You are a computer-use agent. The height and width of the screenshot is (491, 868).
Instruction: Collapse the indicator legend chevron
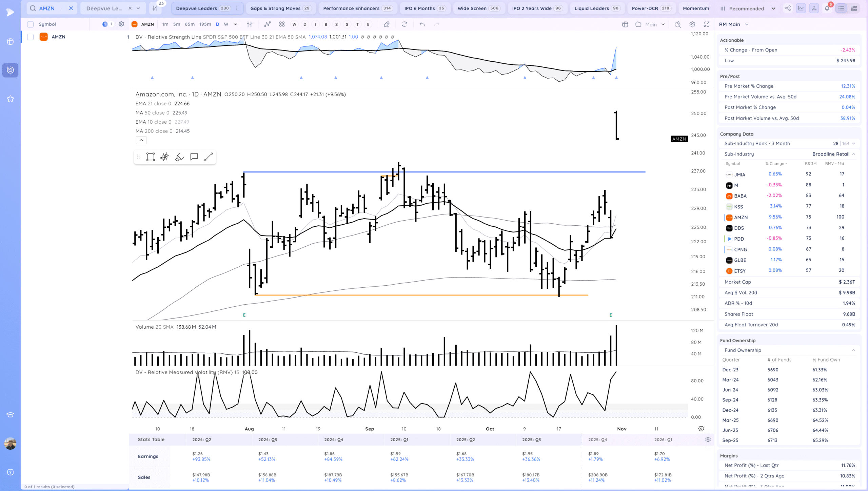(x=141, y=140)
